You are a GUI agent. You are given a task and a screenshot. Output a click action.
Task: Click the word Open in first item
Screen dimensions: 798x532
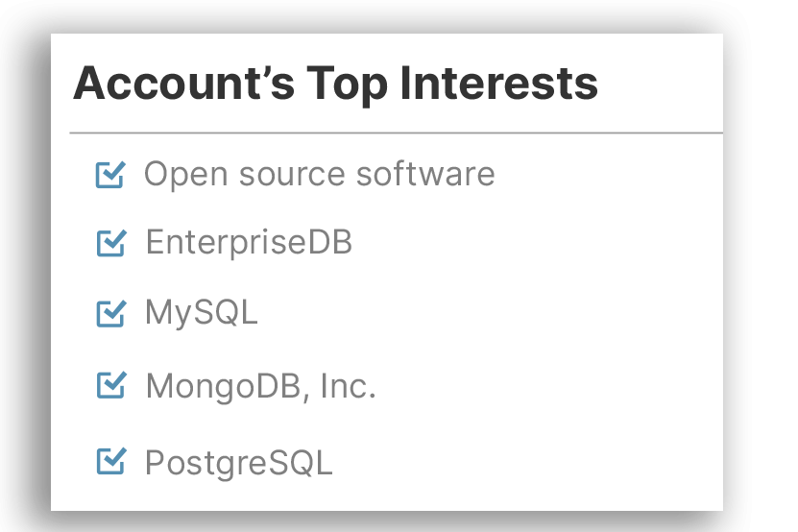coord(185,176)
